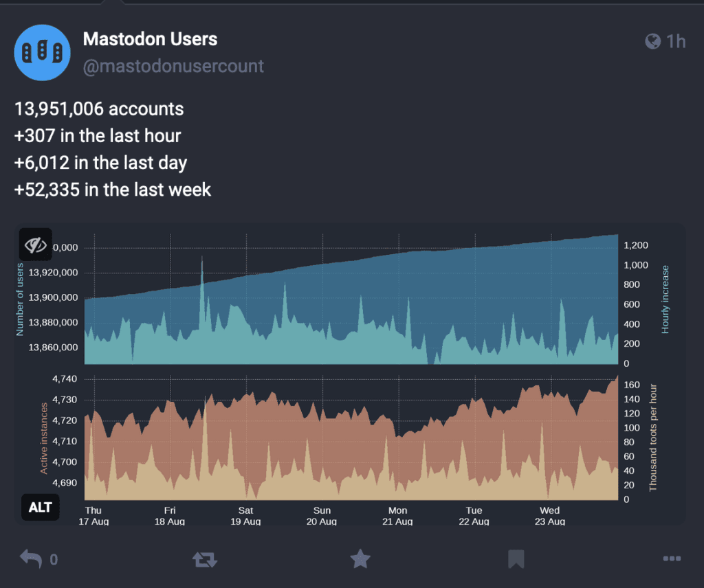The height and width of the screenshot is (588, 704).
Task: Boost the post with the retweet icon
Action: [x=205, y=559]
